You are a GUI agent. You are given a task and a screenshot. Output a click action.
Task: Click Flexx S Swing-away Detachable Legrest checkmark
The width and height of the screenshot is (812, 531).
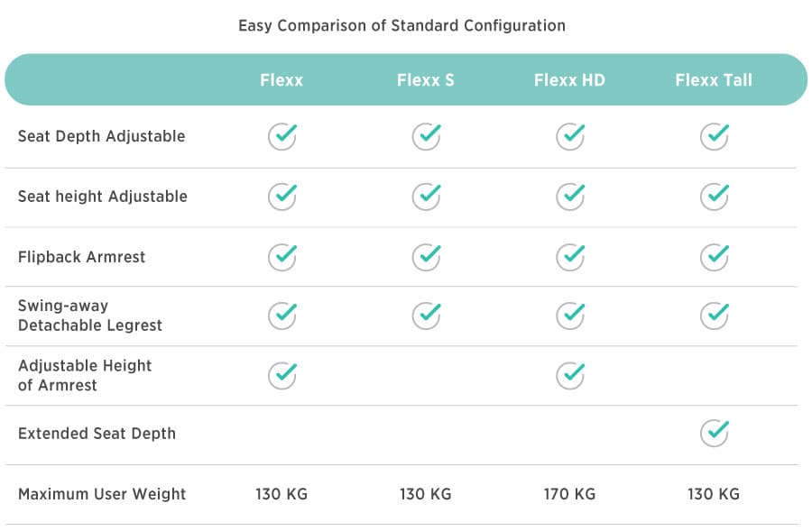(426, 316)
